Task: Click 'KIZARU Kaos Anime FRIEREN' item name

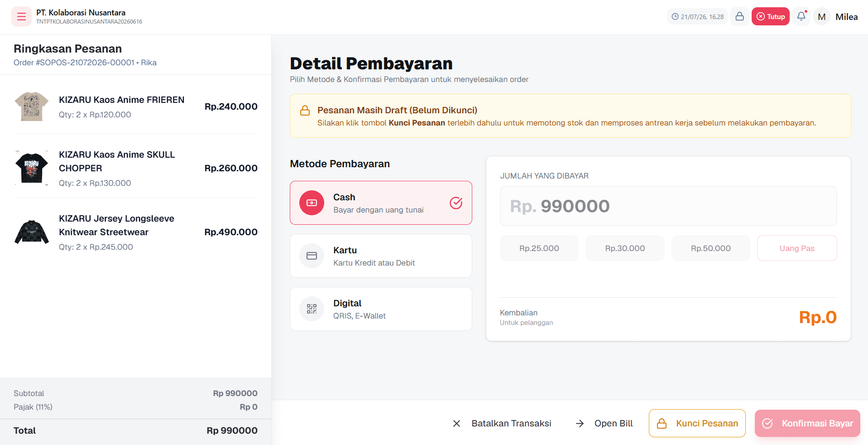Action: [122, 100]
